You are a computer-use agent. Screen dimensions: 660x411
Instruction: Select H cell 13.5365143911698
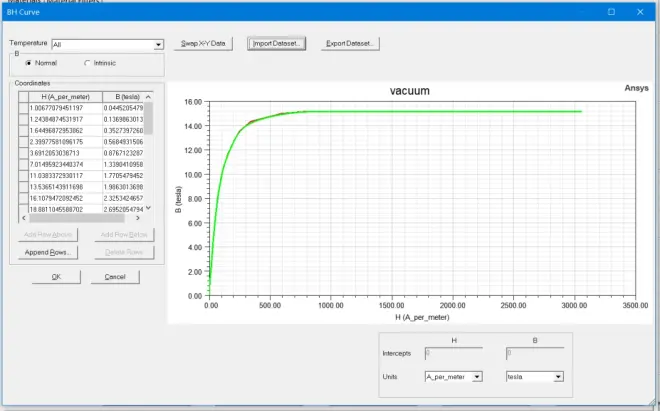[x=66, y=187]
